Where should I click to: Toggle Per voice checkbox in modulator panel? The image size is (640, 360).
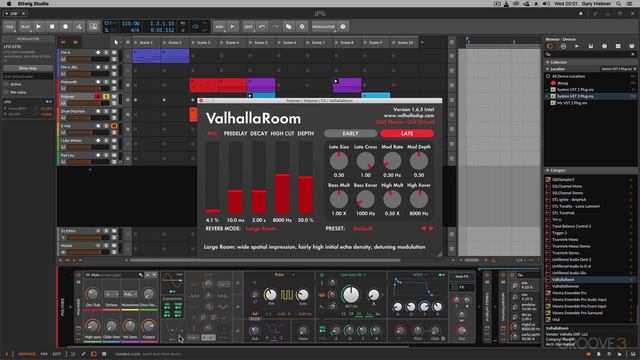tap(6, 92)
